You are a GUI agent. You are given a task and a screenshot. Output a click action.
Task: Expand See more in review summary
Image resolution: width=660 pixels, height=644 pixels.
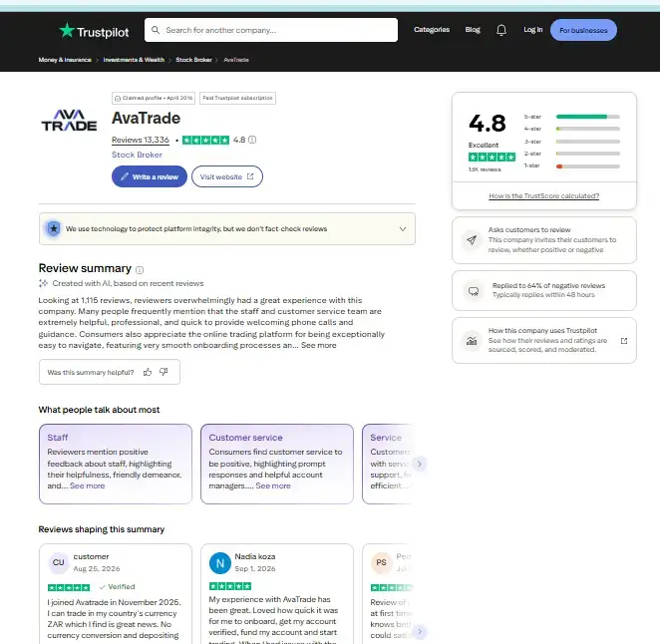319,345
